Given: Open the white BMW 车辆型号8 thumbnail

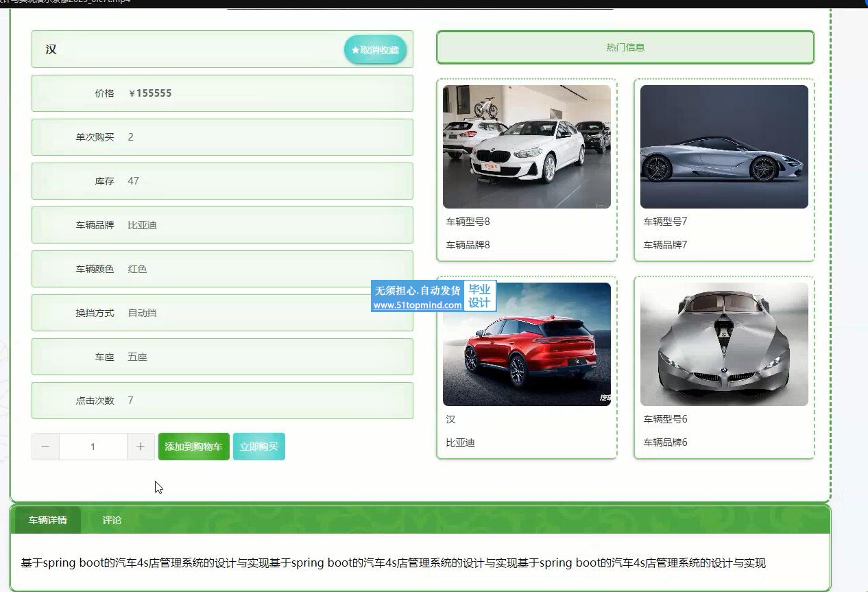Looking at the screenshot, I should (x=527, y=147).
